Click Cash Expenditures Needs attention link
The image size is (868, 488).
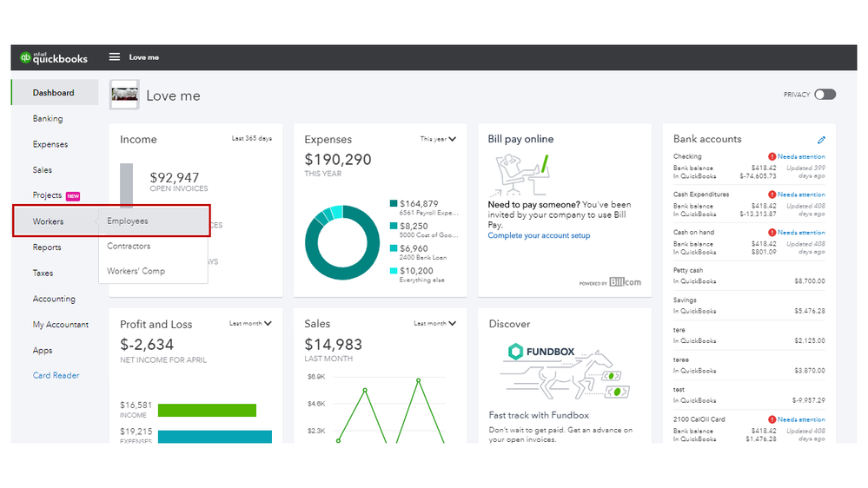tap(801, 195)
